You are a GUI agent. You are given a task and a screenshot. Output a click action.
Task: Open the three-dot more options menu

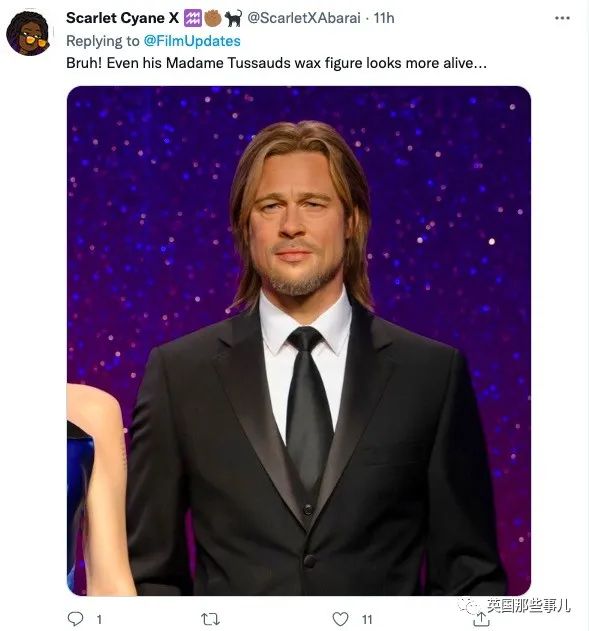click(x=562, y=18)
